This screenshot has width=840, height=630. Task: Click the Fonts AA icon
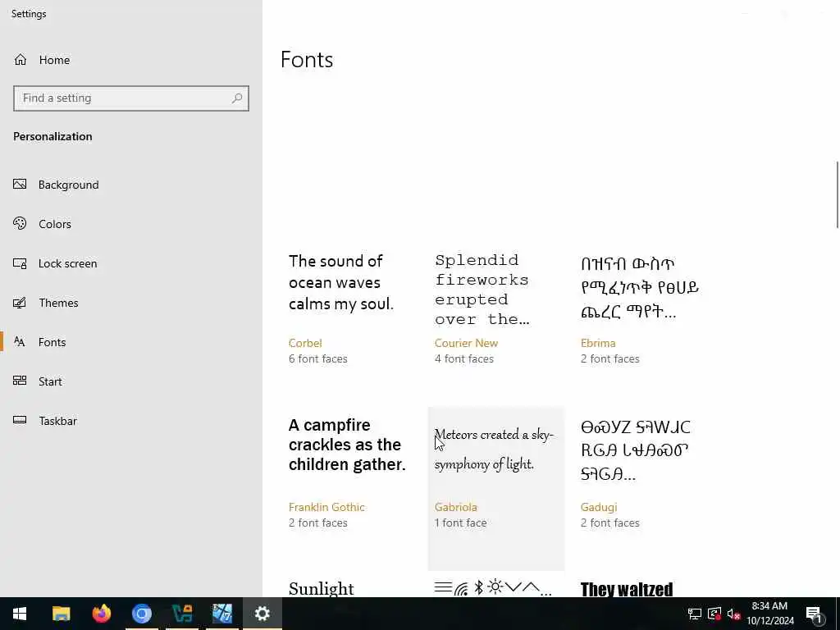[20, 342]
